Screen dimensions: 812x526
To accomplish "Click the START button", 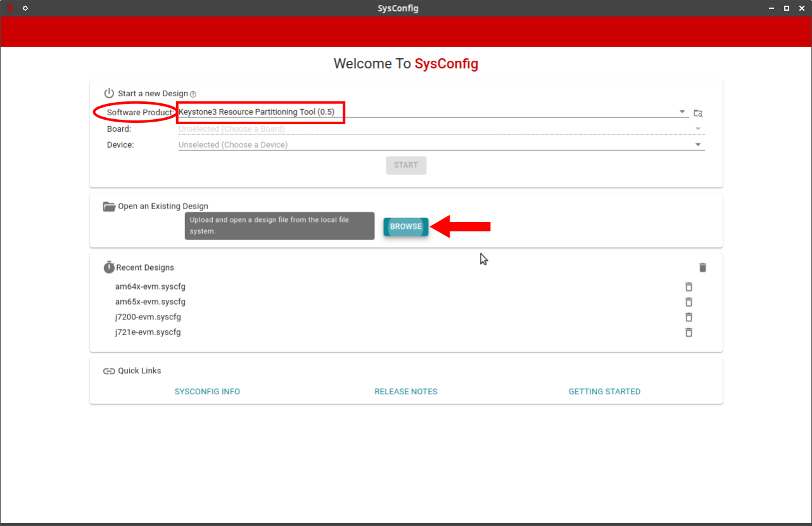I will [405, 165].
